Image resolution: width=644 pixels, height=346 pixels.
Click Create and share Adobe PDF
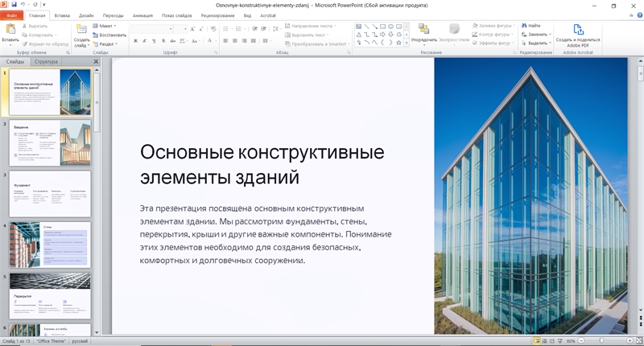pos(578,35)
